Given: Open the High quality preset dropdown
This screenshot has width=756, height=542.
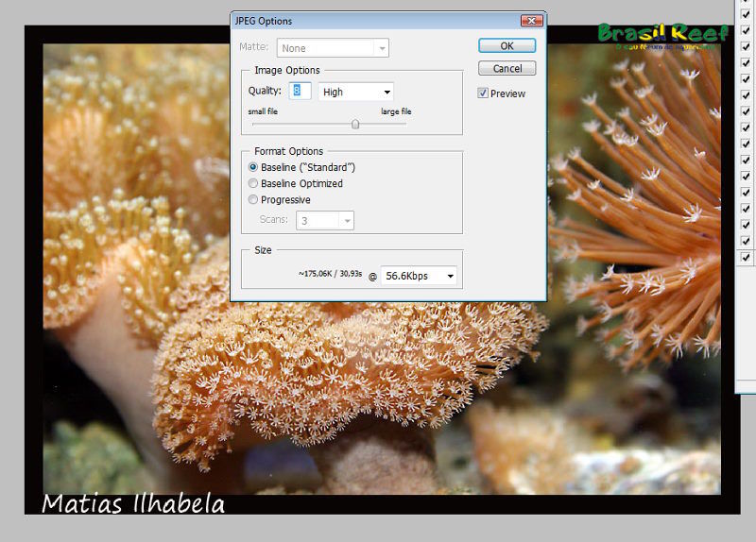Looking at the screenshot, I should coord(355,92).
